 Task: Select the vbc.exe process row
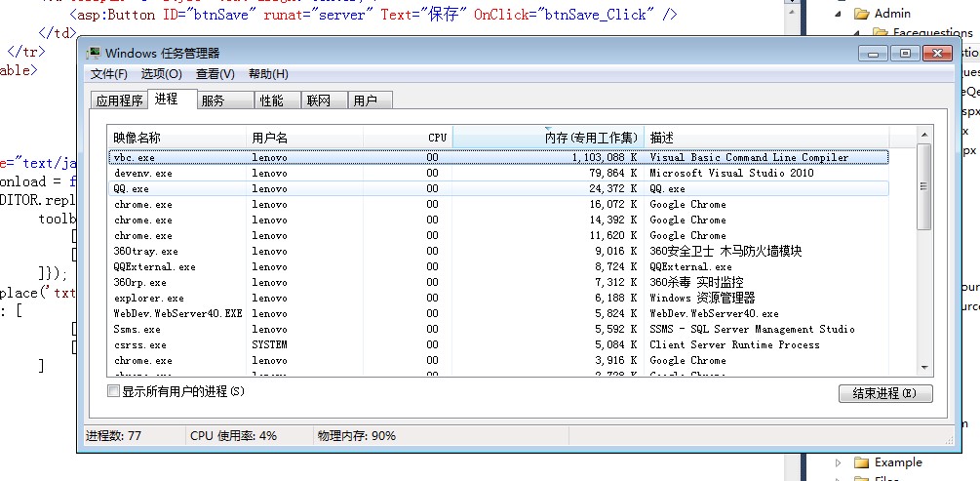[x=498, y=158]
